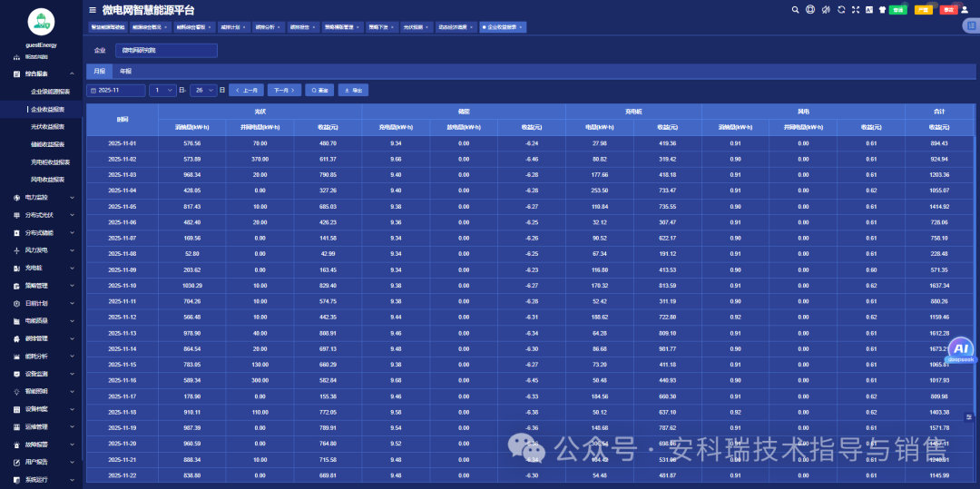980x489 pixels.
Task: Export the report with 导出 button
Action: tap(353, 91)
